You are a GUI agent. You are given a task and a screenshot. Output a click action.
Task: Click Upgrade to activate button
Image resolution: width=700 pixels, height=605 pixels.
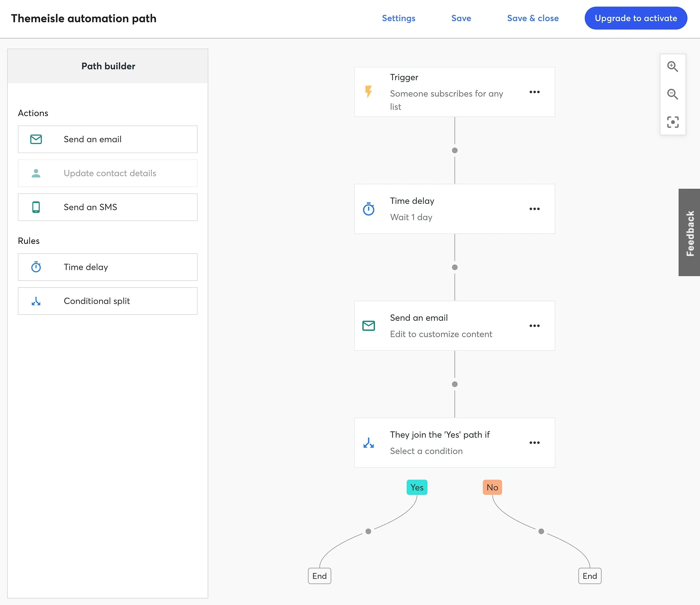(x=636, y=18)
